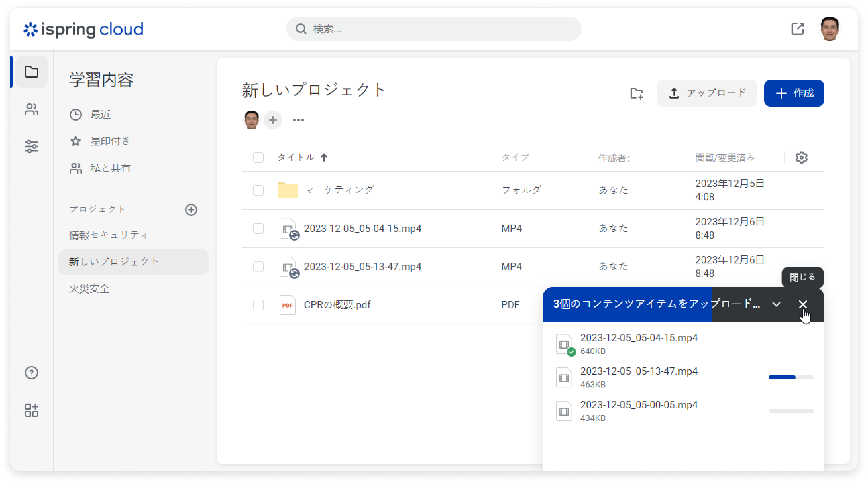
Task: Add collaborator with plus avatar button
Action: coord(273,120)
